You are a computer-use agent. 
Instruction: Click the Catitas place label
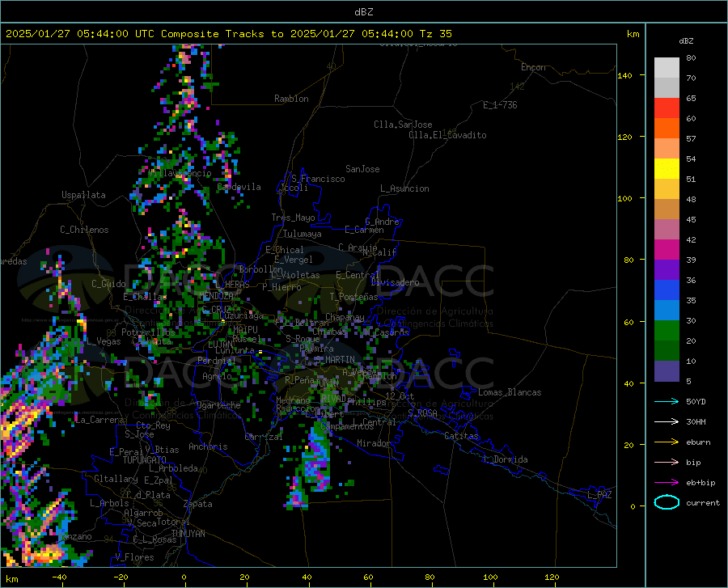point(461,436)
